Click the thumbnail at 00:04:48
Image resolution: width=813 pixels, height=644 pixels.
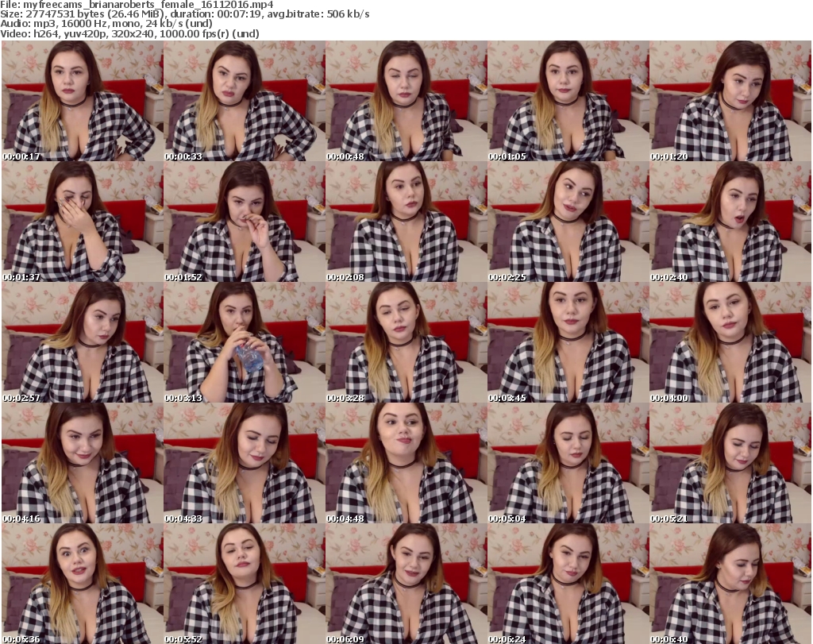[x=406, y=463]
